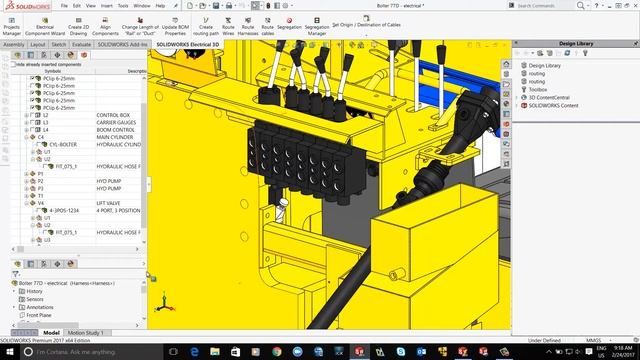Image resolution: width=640 pixels, height=360 pixels.
Task: Click Refresh in the Design Library toolbar
Action: 567,53
